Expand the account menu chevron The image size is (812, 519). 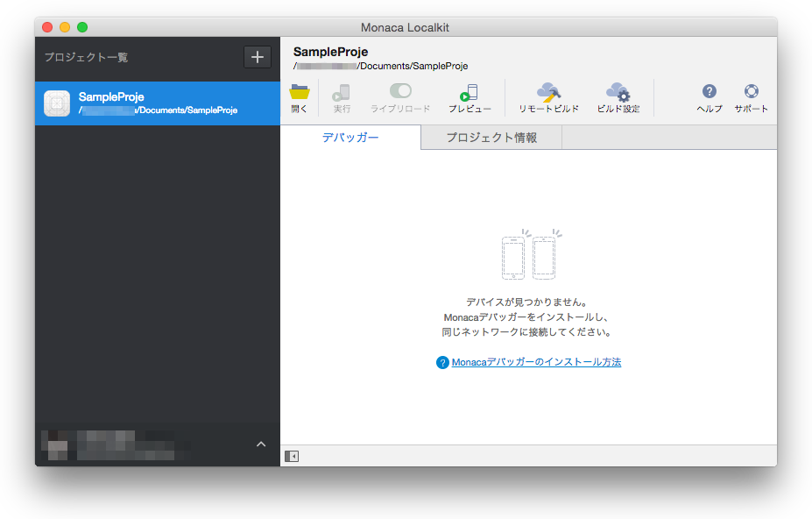[260, 444]
